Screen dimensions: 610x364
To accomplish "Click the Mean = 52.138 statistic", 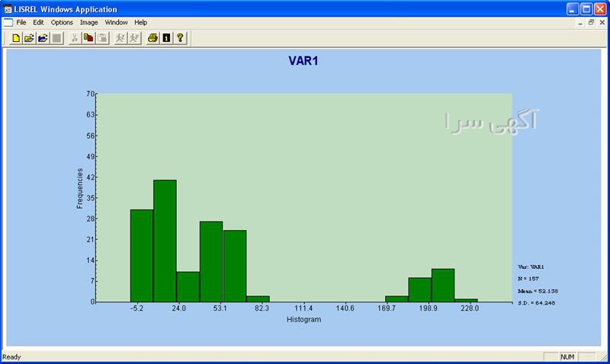I will [x=538, y=291].
